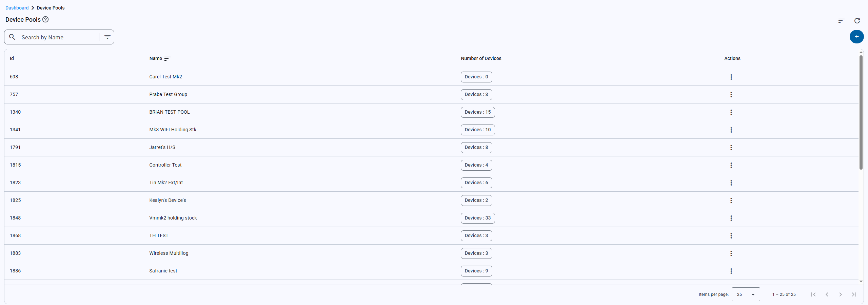Click the help icon beside Device Pools title
Screen dimensions: 868x305
(45, 19)
